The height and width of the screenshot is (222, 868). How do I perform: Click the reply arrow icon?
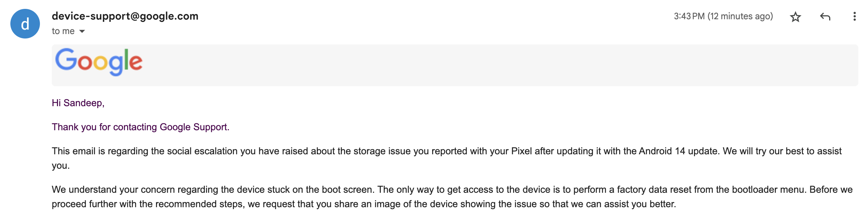825,17
